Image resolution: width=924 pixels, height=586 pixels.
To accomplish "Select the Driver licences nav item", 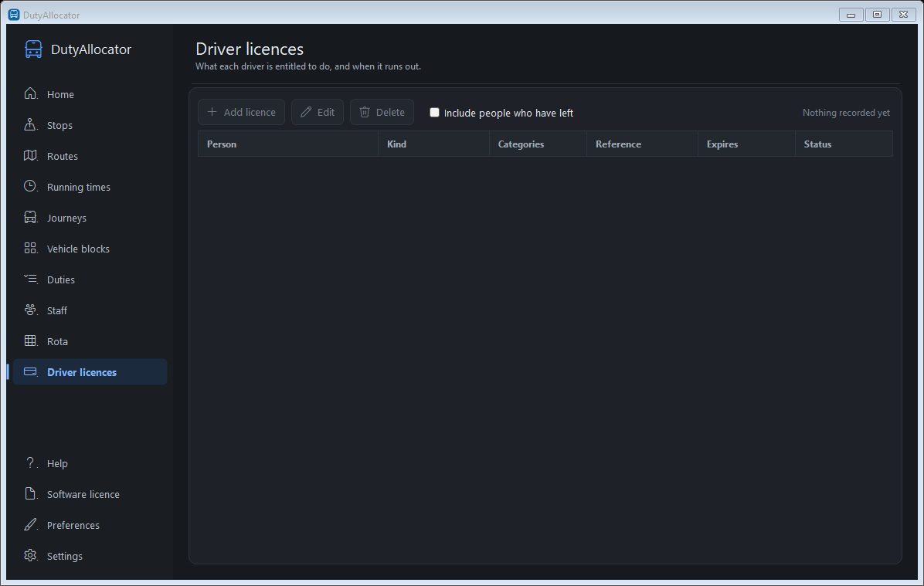I will (90, 372).
